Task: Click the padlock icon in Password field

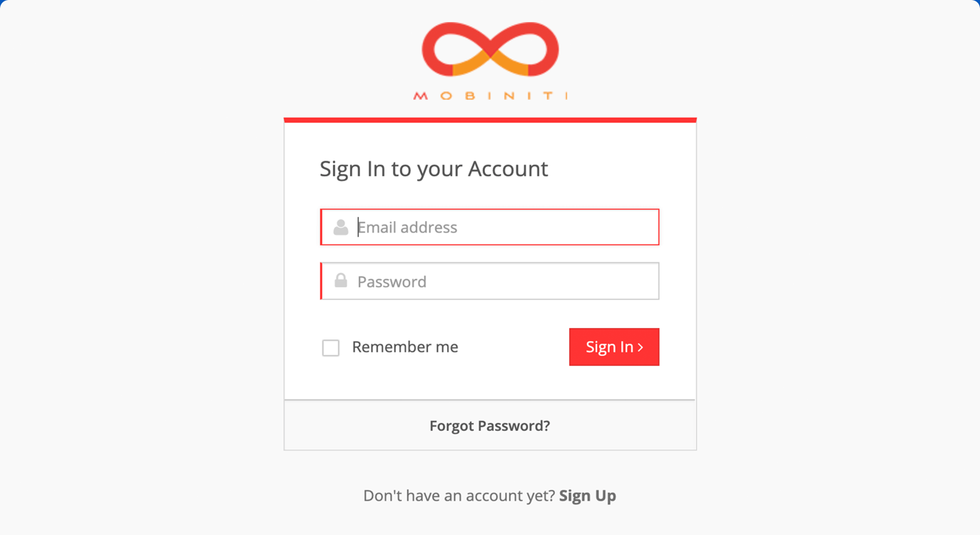Action: tap(341, 280)
